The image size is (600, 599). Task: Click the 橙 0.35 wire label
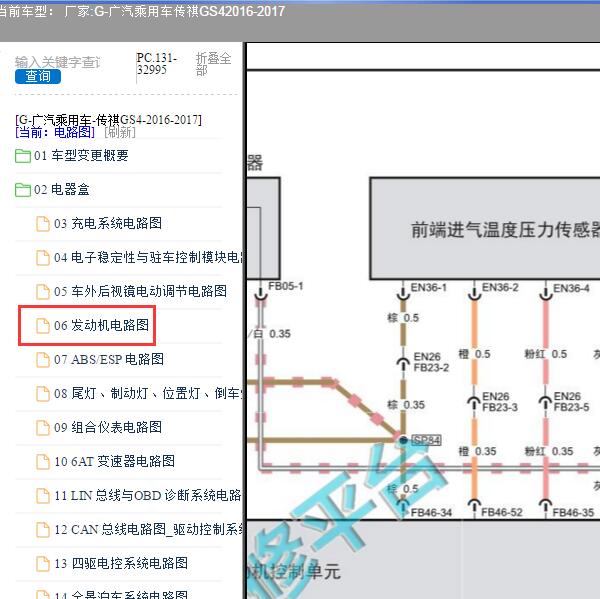coord(477,451)
